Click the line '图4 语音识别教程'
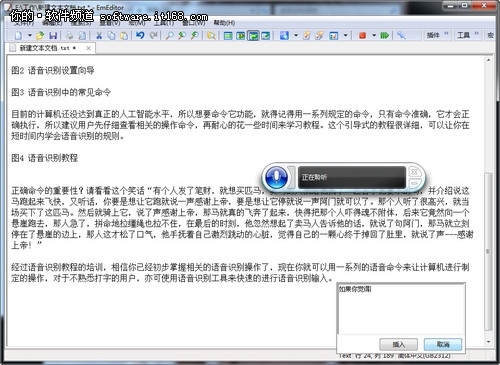This screenshot has width=500, height=365. [45, 158]
